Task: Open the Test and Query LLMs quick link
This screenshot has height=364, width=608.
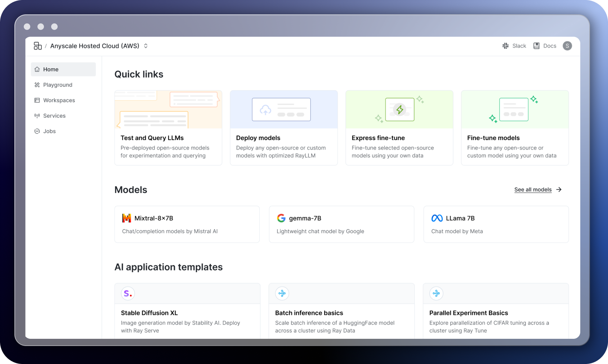Action: tap(168, 128)
